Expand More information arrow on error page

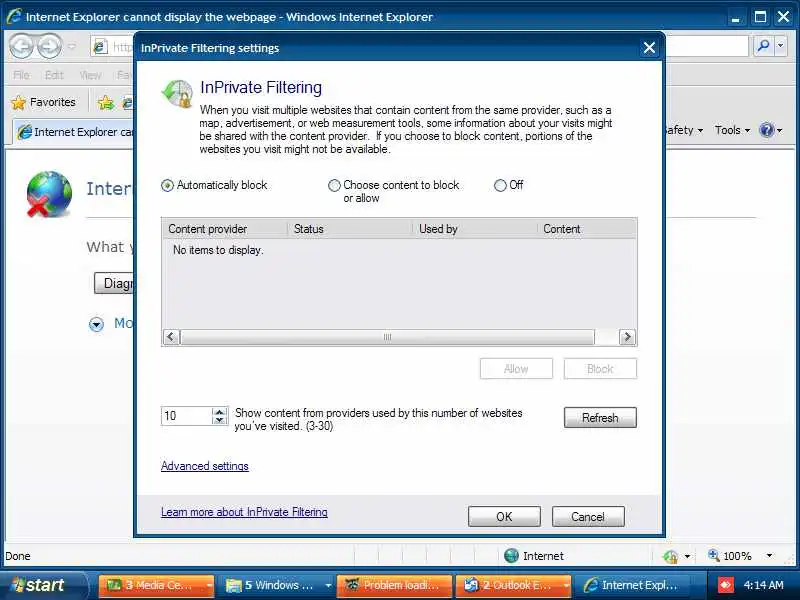tap(96, 324)
